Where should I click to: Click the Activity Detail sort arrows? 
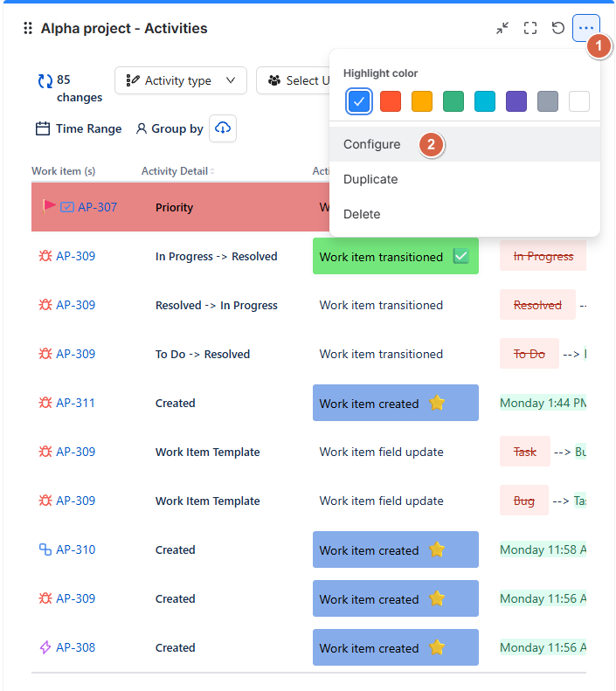point(212,171)
